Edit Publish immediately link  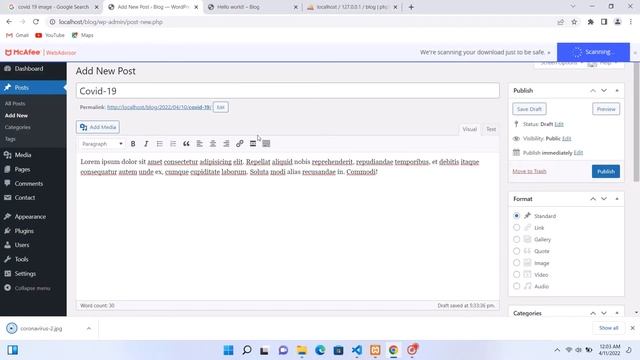pyautogui.click(x=578, y=153)
